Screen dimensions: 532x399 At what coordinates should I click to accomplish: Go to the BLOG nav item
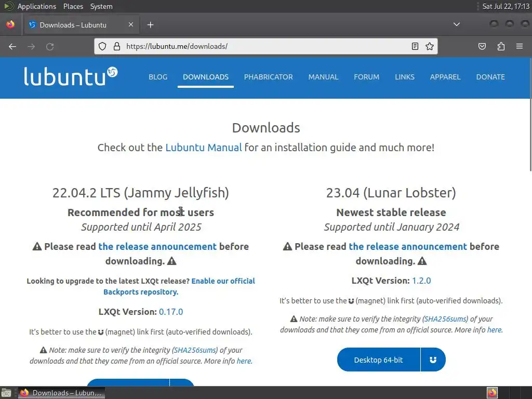pos(158,77)
